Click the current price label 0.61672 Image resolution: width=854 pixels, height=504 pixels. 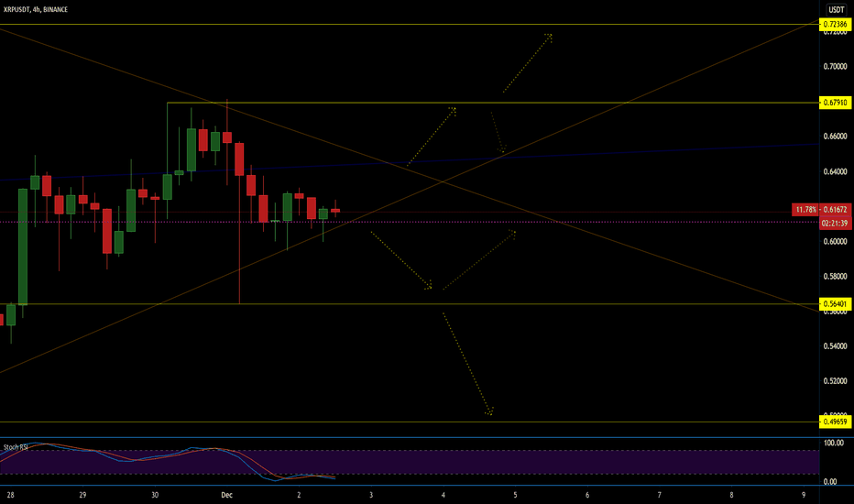click(835, 210)
